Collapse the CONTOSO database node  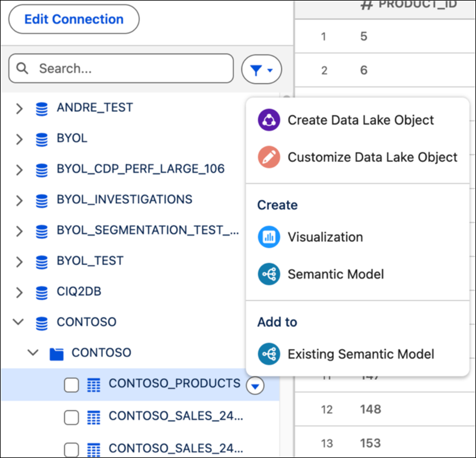pyautogui.click(x=18, y=322)
